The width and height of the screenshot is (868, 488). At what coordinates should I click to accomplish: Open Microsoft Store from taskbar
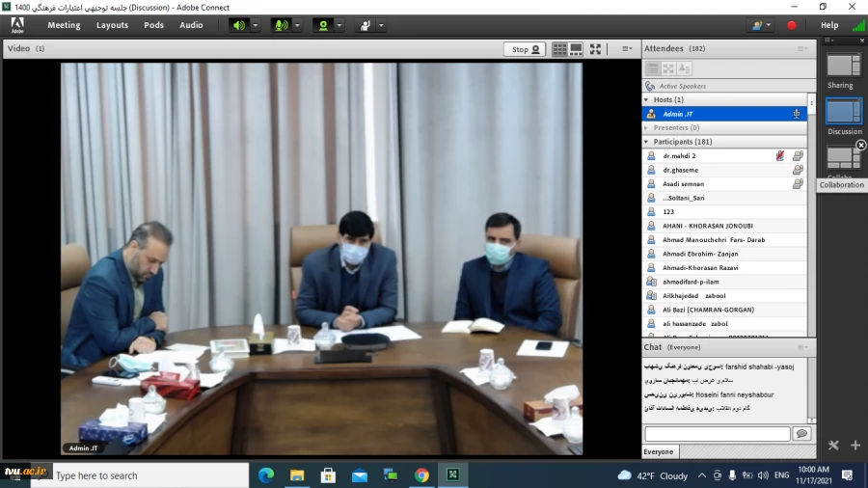328,475
